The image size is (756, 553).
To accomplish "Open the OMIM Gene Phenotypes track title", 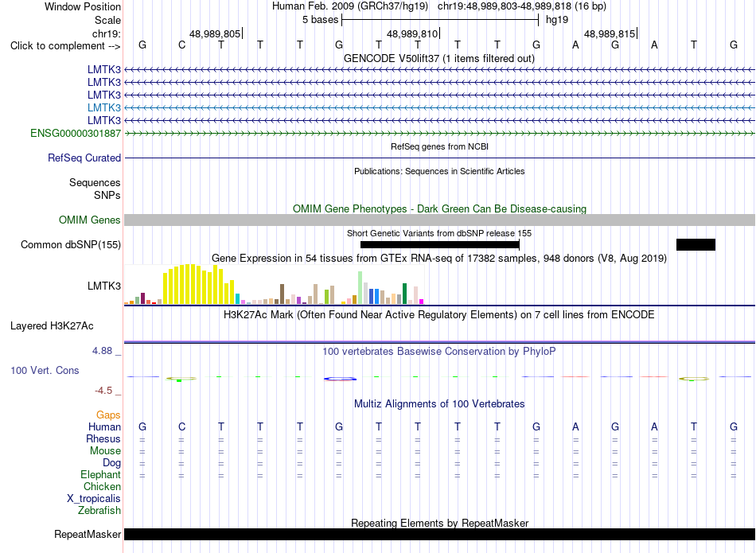I will pos(439,208).
